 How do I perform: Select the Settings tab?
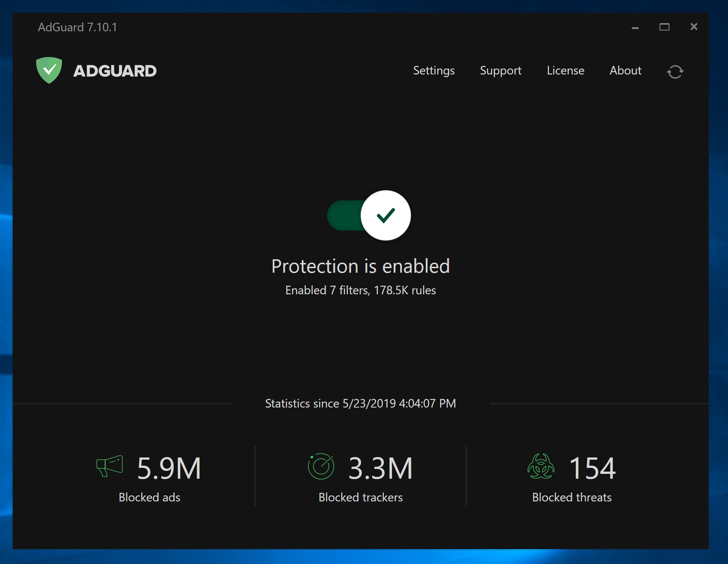[434, 71]
